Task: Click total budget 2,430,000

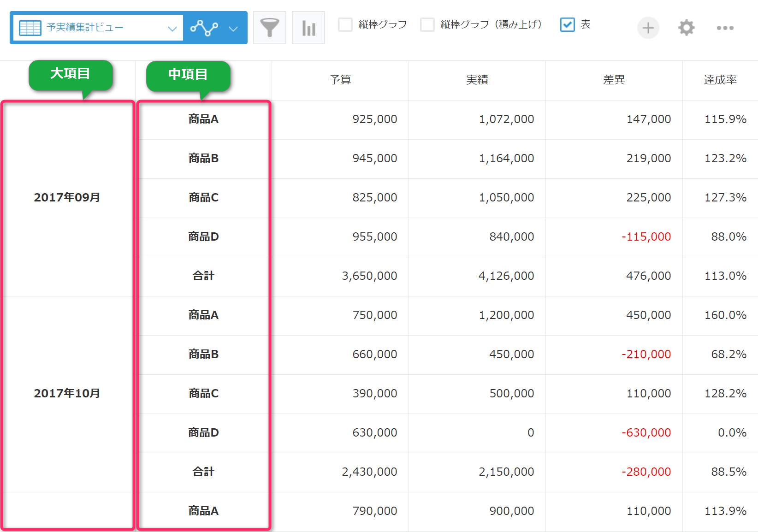Action: [369, 472]
